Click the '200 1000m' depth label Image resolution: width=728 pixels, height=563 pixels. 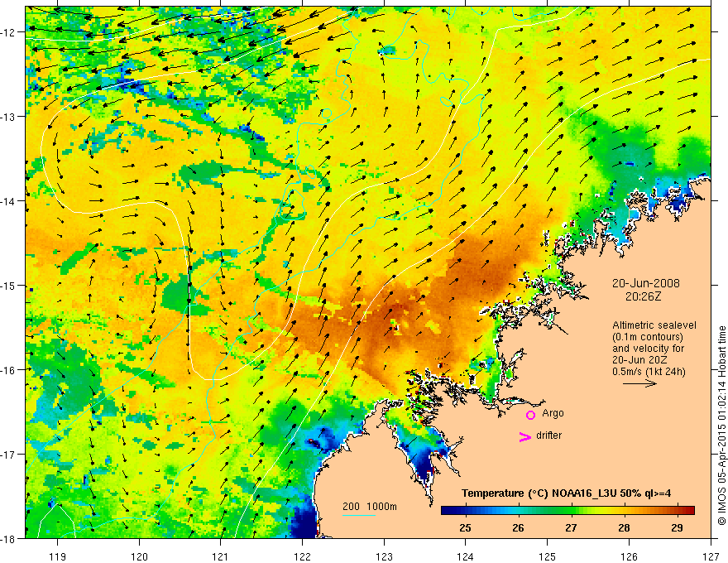[x=370, y=507]
